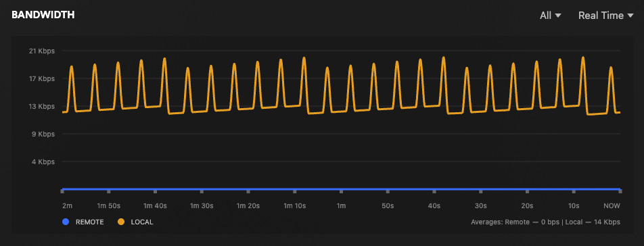
Task: Select the 1m time label
Action: (x=341, y=205)
